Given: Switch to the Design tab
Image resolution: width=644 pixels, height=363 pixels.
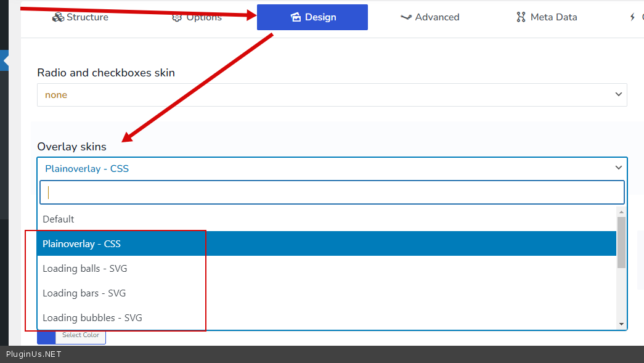Looking at the screenshot, I should (312, 17).
